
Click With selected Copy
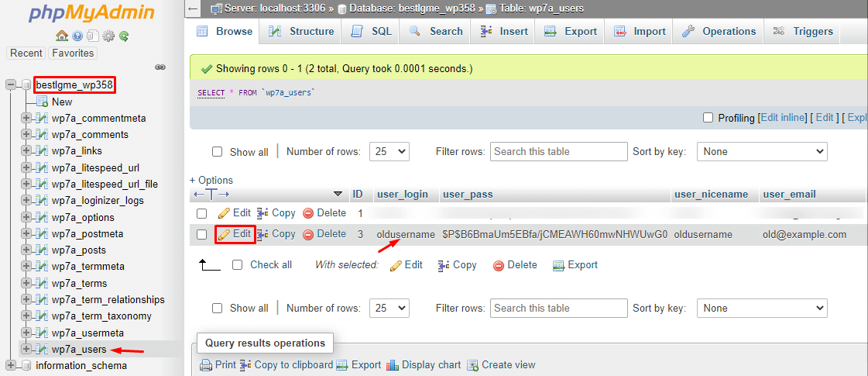tap(457, 265)
